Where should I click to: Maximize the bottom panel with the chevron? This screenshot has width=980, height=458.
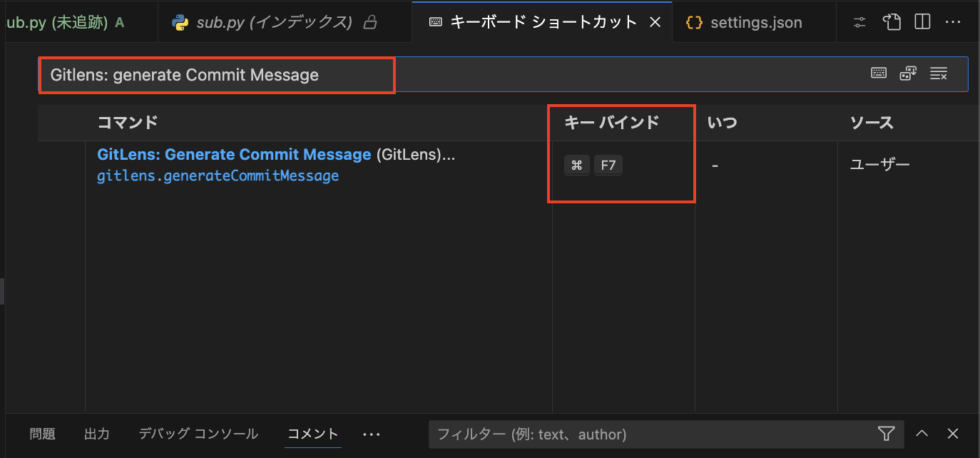pyautogui.click(x=922, y=433)
